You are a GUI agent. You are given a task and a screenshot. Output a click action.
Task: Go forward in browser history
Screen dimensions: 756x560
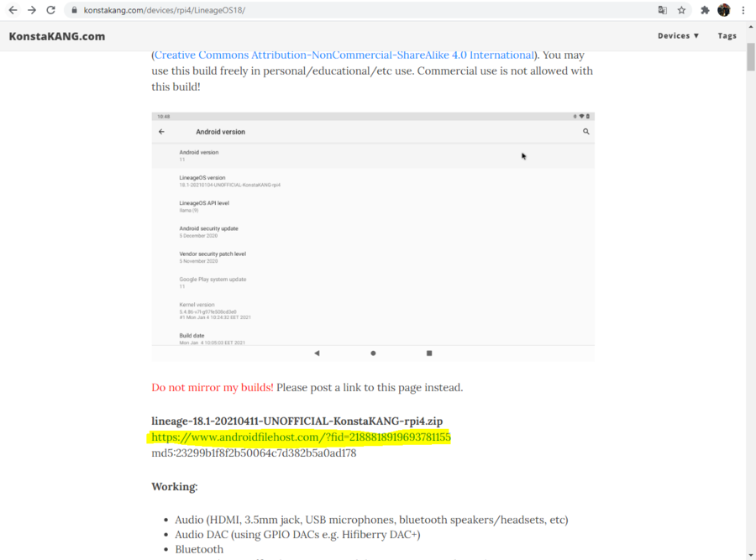(x=32, y=10)
